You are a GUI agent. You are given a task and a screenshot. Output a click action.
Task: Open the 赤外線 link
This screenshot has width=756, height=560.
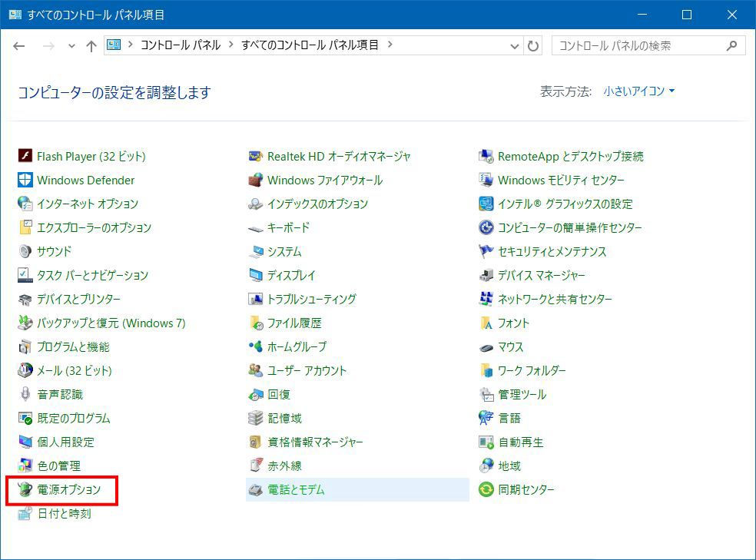coord(284,466)
